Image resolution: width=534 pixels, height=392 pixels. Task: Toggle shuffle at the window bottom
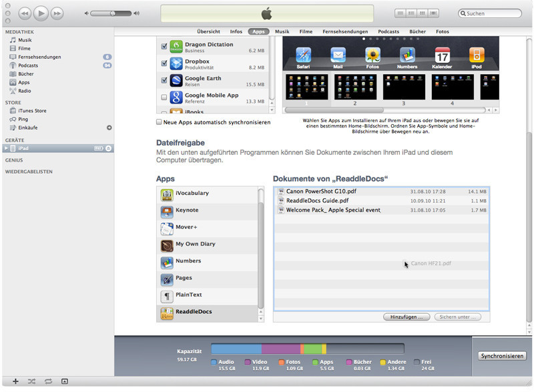(31, 381)
